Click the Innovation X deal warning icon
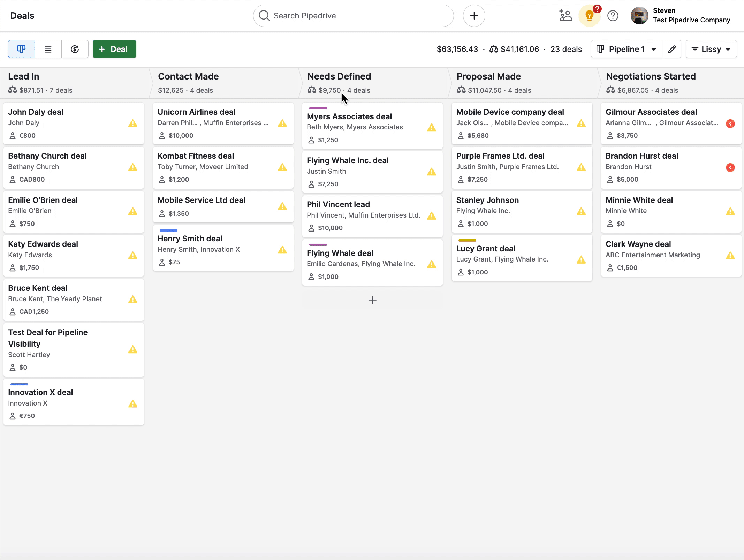Screen dimensions: 744x560 coord(133,404)
